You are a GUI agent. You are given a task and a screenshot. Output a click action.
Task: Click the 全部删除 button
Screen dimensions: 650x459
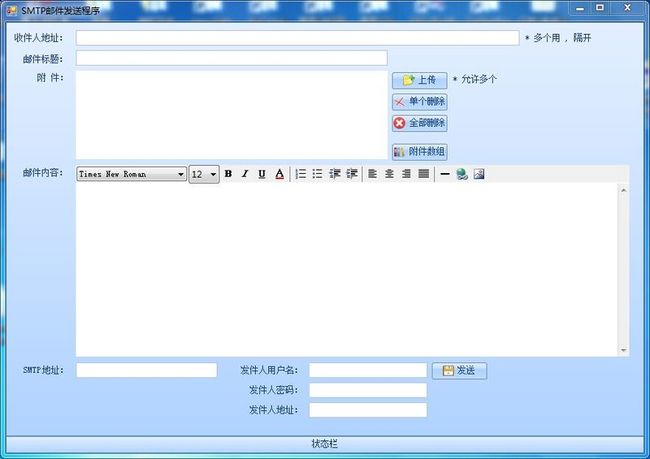[420, 123]
